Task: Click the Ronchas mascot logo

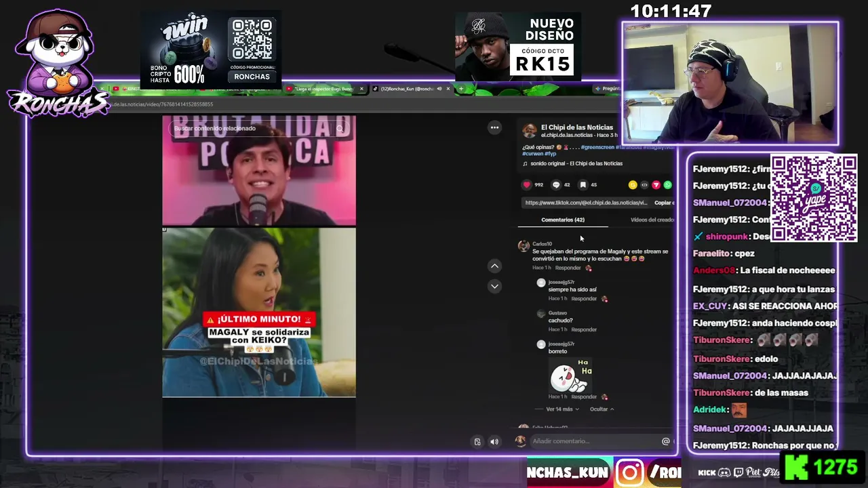Action: pos(58,64)
